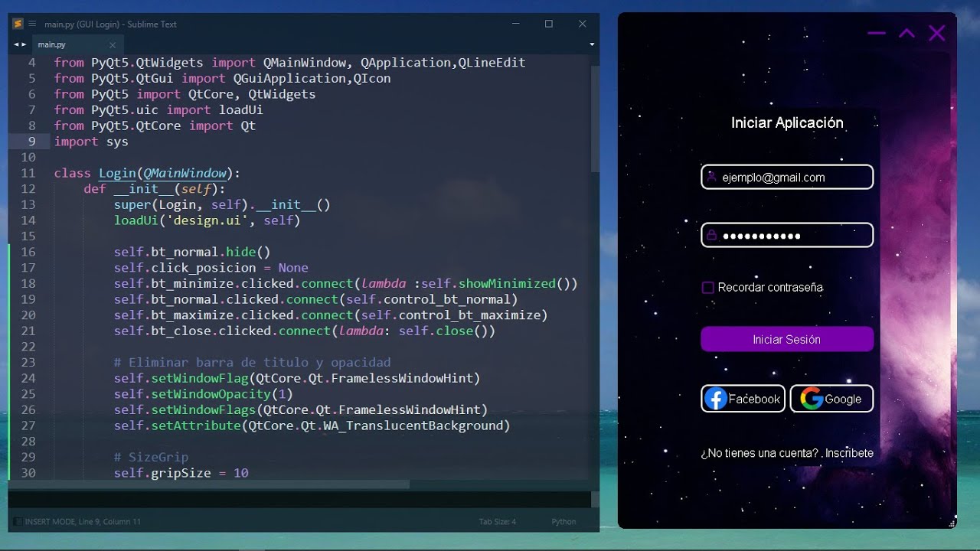The image size is (980, 551).
Task: Click the password field with dots
Action: [787, 235]
